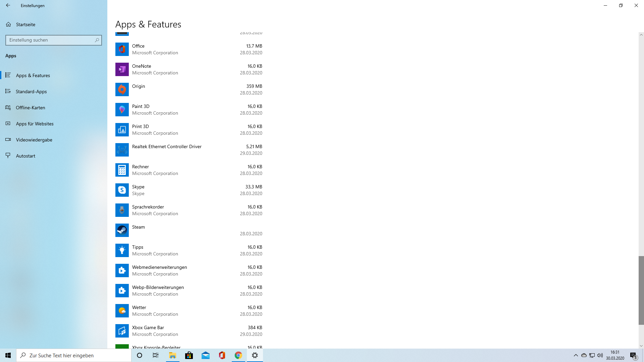Open Offline-Karten in the sidebar
The height and width of the screenshot is (362, 644).
point(30,108)
